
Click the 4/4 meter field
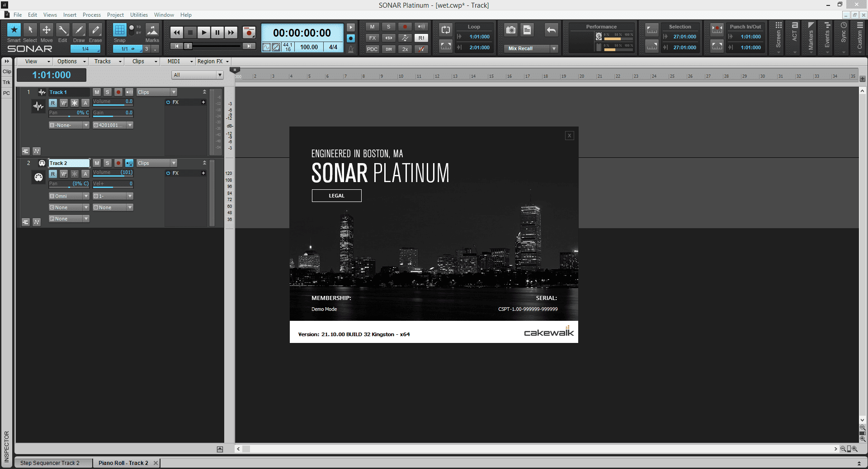tap(333, 47)
